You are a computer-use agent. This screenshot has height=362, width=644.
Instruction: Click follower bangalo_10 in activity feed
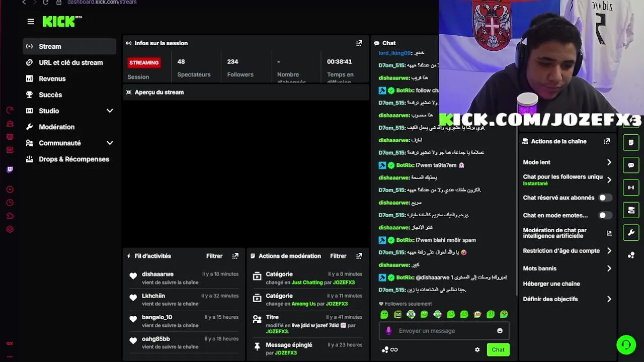click(157, 317)
